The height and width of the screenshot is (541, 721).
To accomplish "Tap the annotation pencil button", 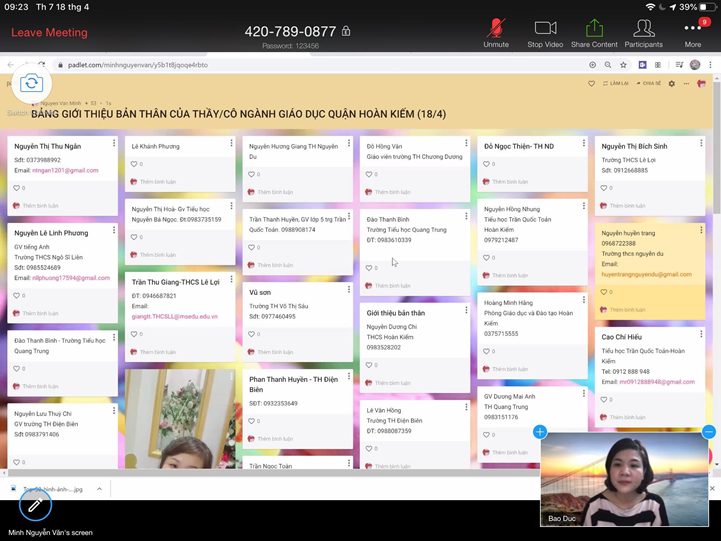I will coord(34,505).
